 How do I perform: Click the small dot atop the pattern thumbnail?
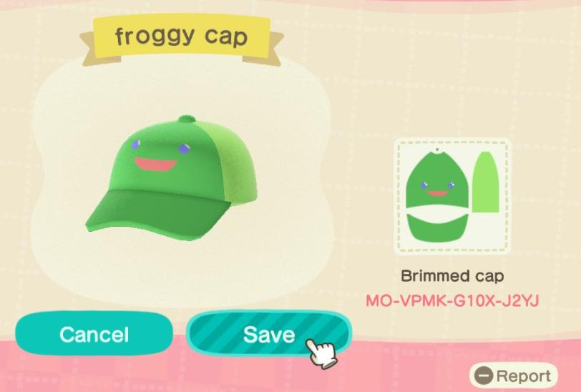click(x=437, y=150)
